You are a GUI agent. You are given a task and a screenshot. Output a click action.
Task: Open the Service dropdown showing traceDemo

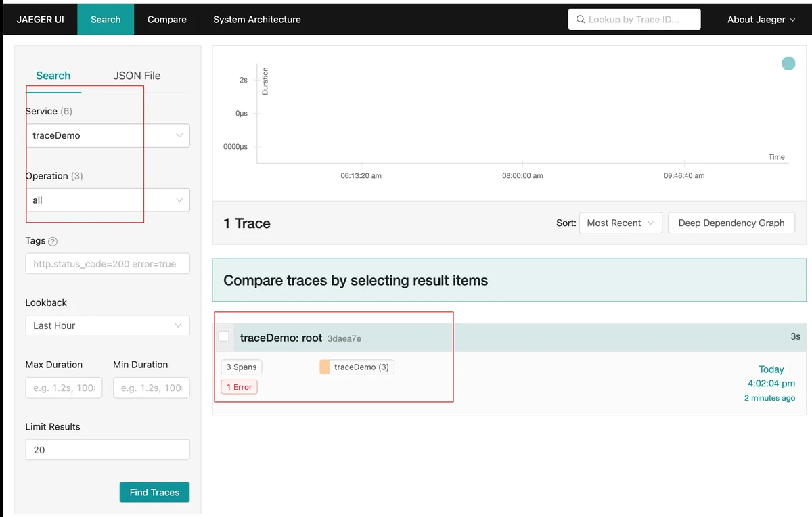pyautogui.click(x=108, y=135)
